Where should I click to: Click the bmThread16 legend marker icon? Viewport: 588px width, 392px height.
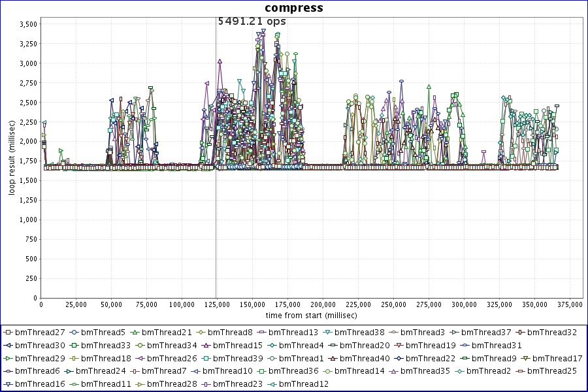[x=8, y=384]
